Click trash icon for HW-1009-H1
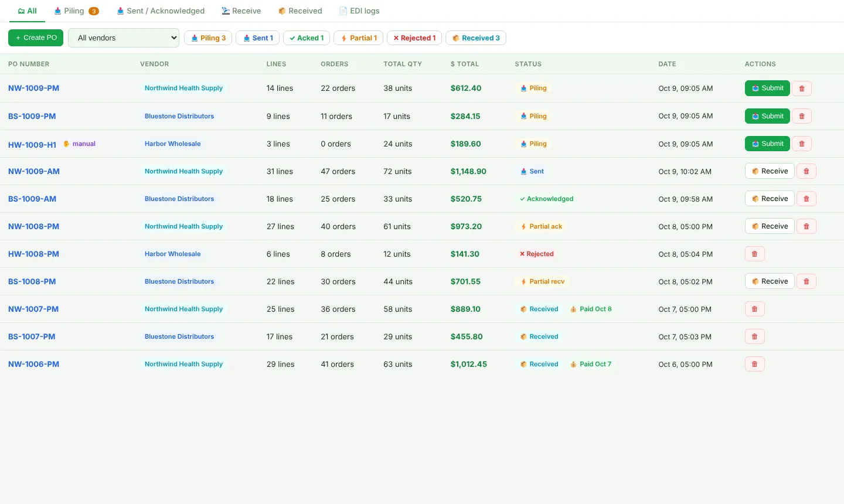Screen dimensions: 844x504 (802, 144)
